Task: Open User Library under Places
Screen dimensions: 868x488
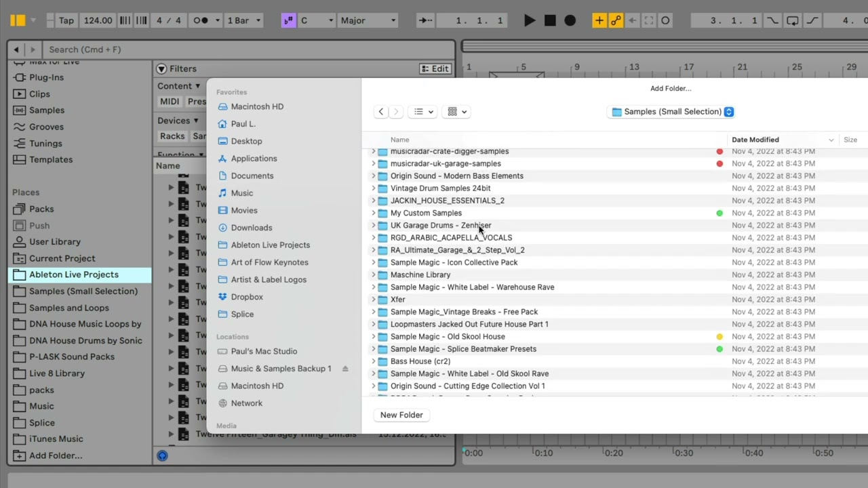Action: [x=55, y=242]
